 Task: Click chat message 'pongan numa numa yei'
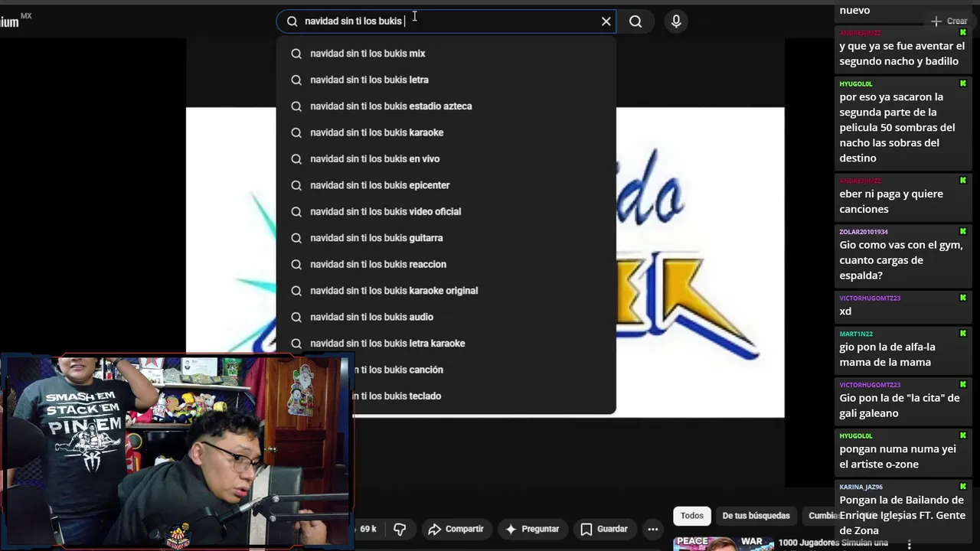897,456
